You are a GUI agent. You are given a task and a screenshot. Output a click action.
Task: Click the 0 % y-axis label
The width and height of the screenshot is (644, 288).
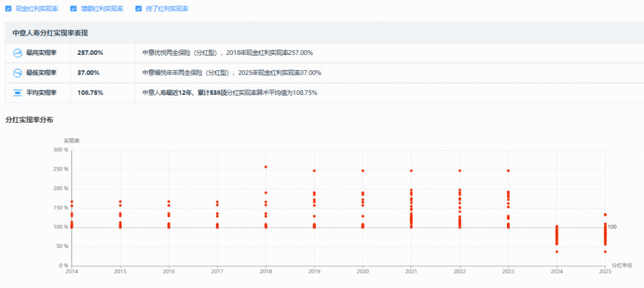[63, 266]
